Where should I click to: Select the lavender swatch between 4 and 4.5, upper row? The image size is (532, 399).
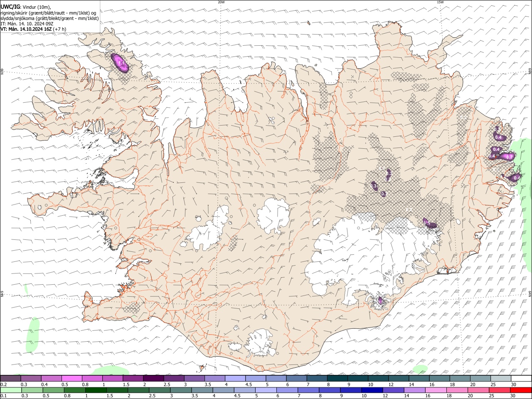[235, 378]
